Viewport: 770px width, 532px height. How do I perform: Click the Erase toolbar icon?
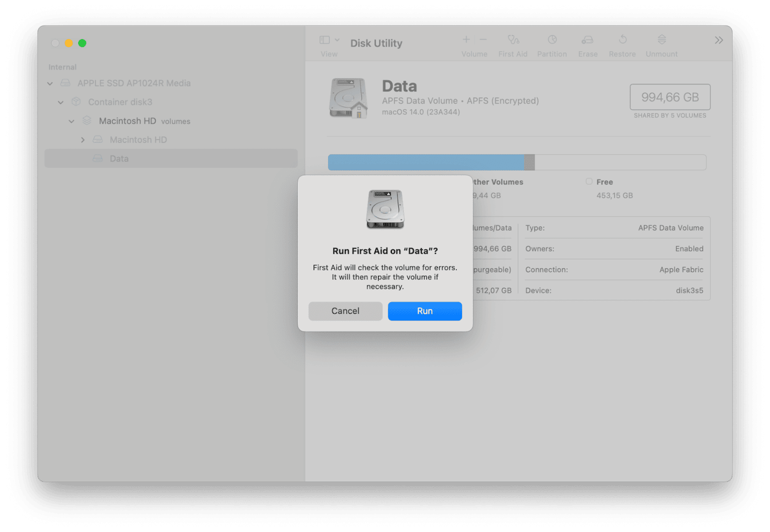pos(587,40)
